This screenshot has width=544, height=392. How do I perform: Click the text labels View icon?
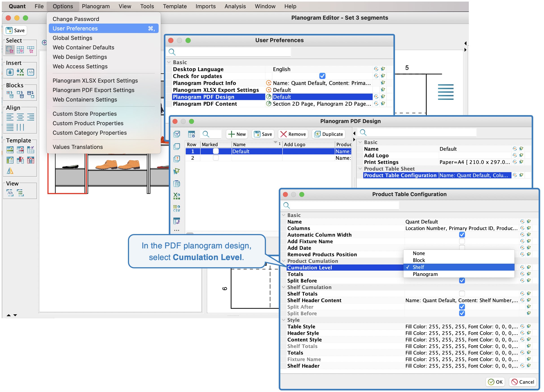click(x=10, y=193)
